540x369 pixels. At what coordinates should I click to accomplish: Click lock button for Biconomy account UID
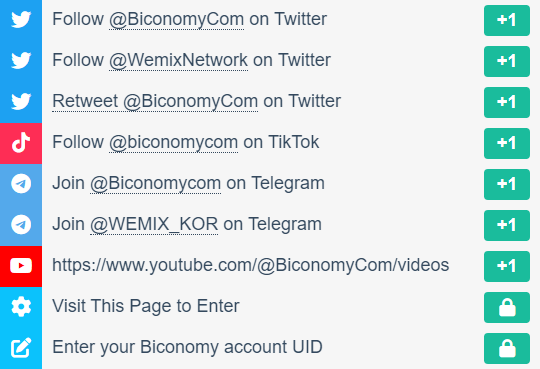point(507,348)
